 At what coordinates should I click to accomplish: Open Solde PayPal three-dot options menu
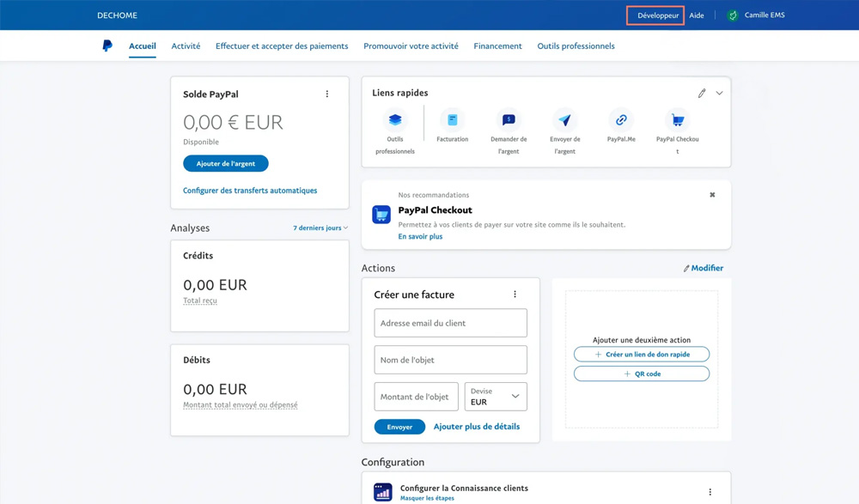click(327, 94)
